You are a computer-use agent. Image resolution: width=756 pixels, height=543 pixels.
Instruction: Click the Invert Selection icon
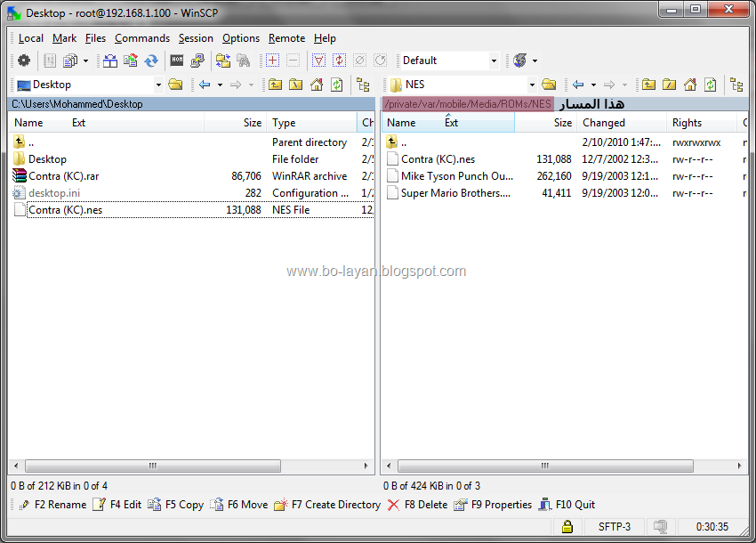coord(340,61)
